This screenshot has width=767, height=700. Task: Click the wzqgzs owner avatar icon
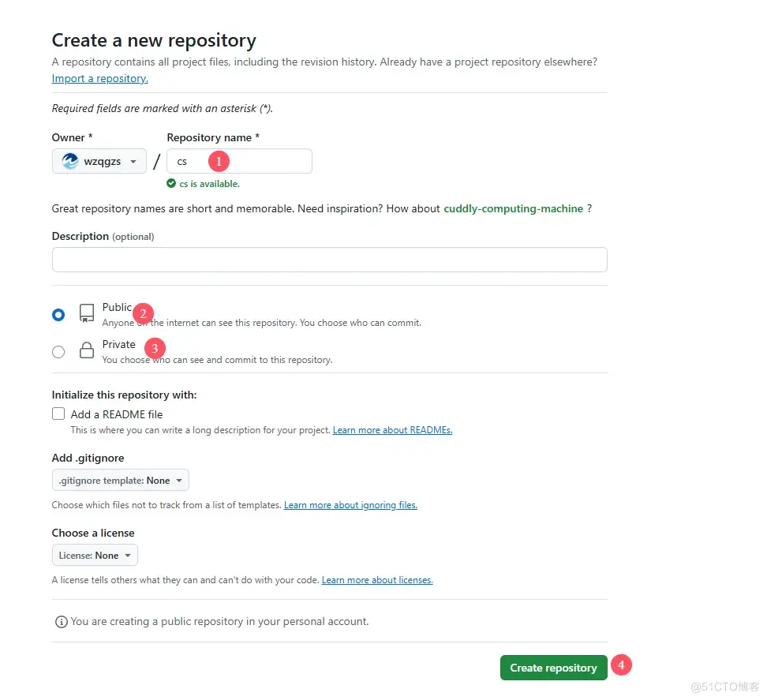70,161
